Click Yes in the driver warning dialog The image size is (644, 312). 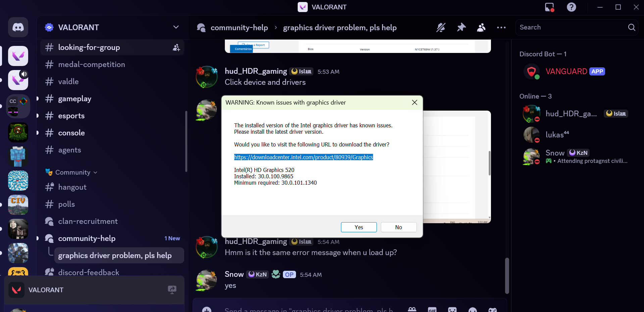[x=359, y=227]
